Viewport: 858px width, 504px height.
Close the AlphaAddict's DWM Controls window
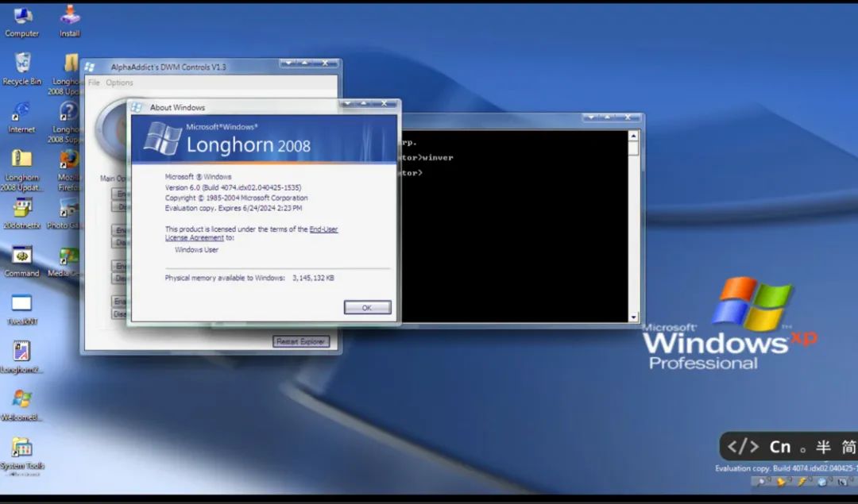(x=325, y=63)
